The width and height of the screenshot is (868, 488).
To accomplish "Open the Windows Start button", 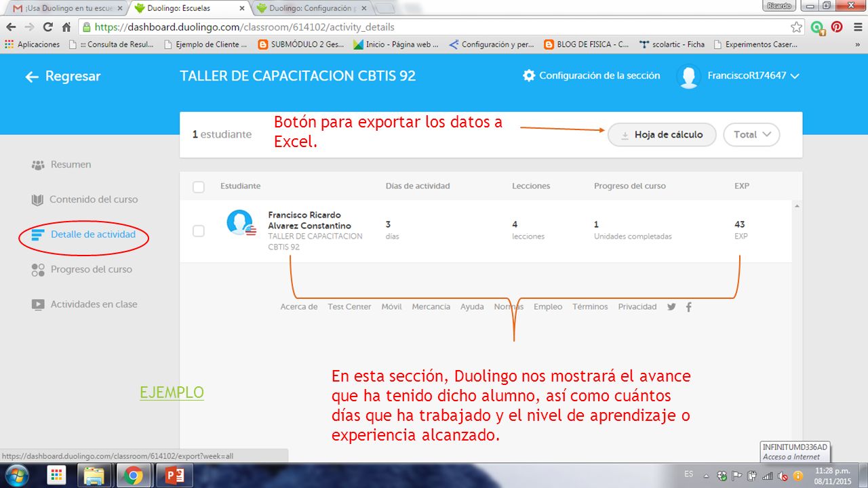I will pos(16,475).
